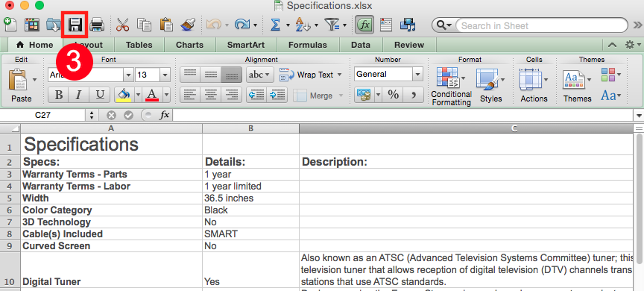This screenshot has width=644, height=291.
Task: Open the Review tab
Action: coord(409,45)
